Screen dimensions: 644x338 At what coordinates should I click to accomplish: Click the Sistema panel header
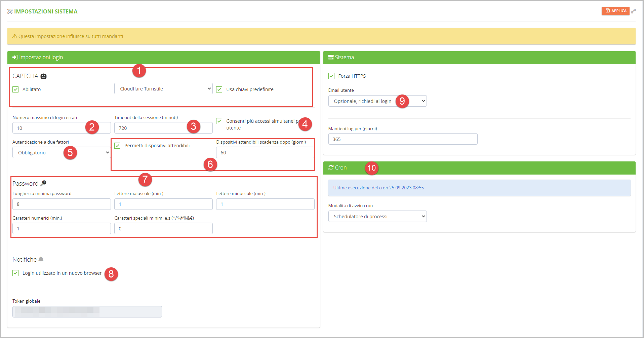pyautogui.click(x=479, y=58)
